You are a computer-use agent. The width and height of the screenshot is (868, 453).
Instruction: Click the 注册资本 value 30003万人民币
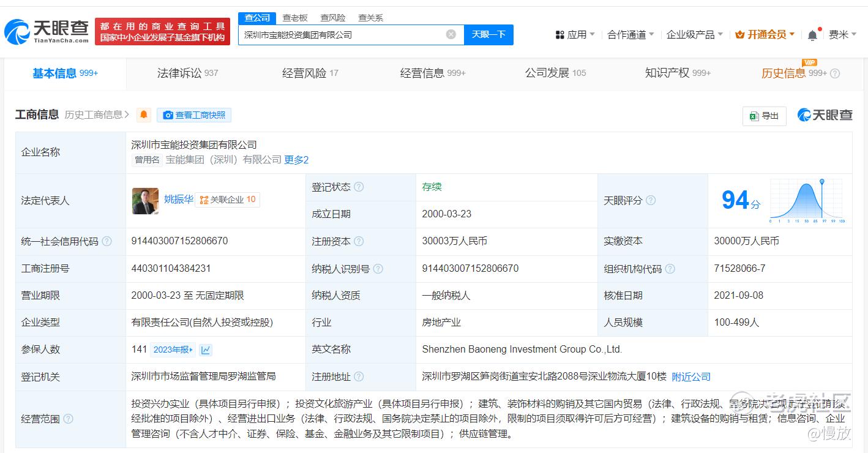(455, 241)
